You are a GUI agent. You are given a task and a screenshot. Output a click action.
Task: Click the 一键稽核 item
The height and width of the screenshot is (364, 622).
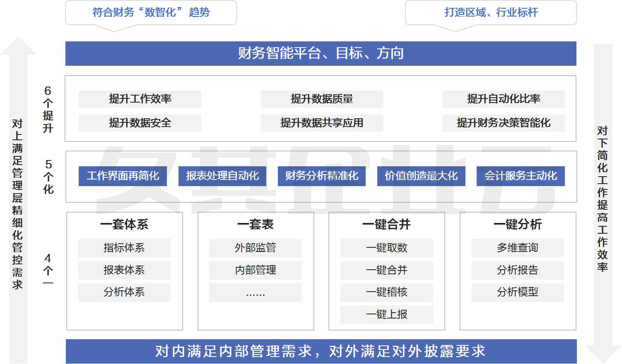coord(387,292)
